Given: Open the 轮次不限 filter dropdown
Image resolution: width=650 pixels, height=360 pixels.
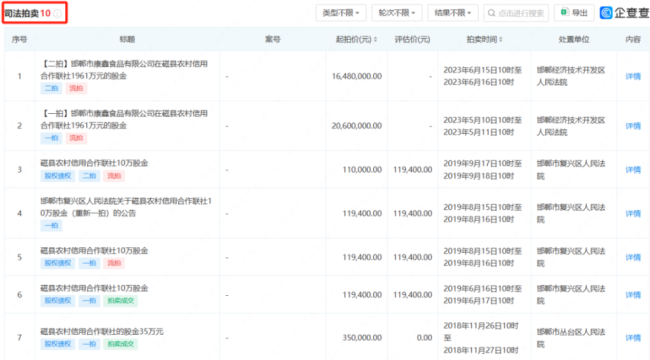Looking at the screenshot, I should 397,13.
